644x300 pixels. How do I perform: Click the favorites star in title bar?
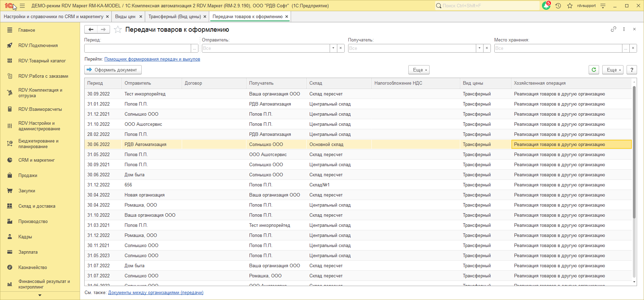pos(570,6)
